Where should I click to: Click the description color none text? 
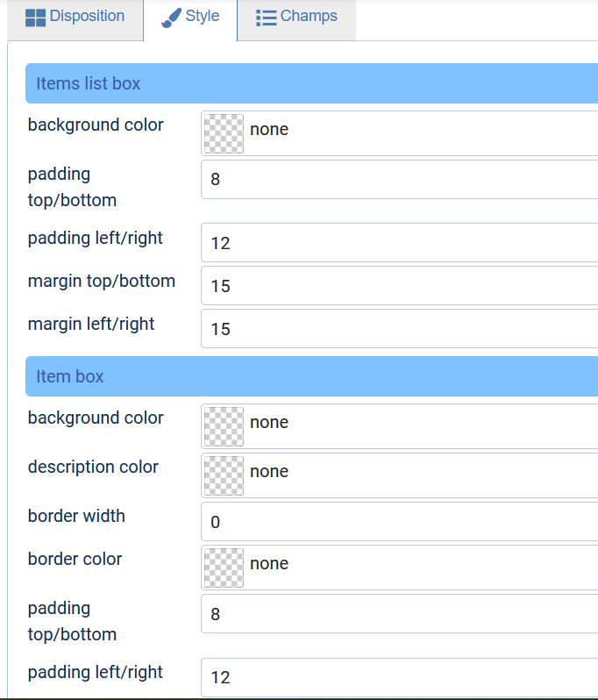pyautogui.click(x=269, y=471)
